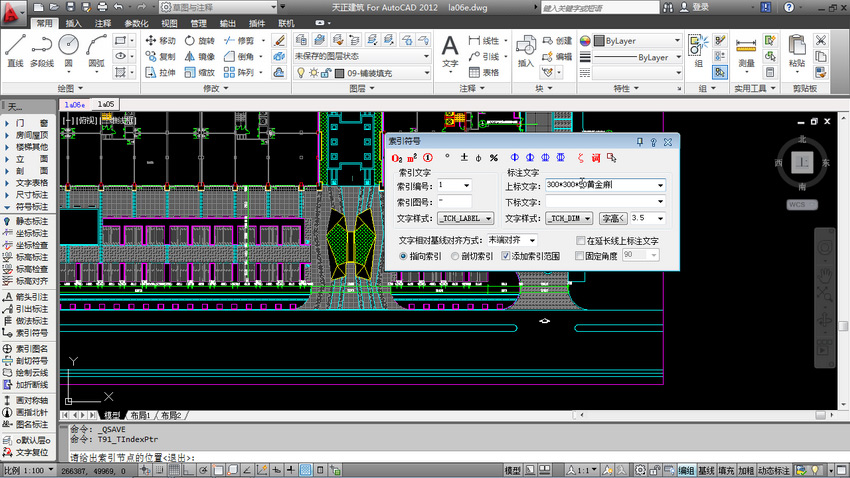850x478 pixels.
Task: Open the 常用 ribbon tab
Action: click(x=44, y=23)
